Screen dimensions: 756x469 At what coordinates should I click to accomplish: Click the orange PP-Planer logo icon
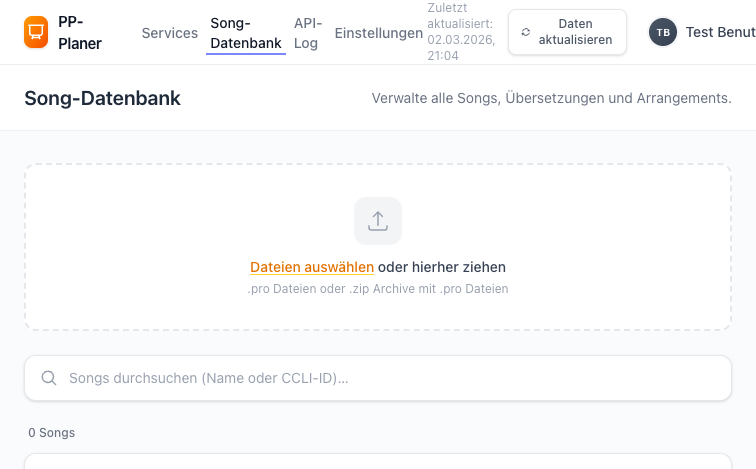pyautogui.click(x=36, y=33)
